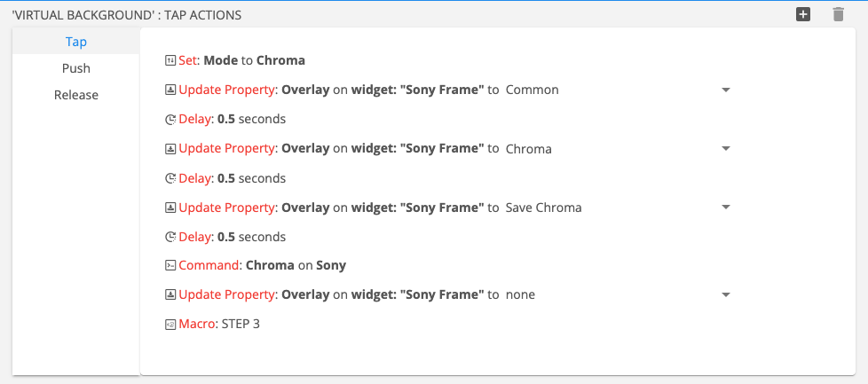Screen dimensions: 868x384
Task: Click the add action plus icon
Action: pyautogui.click(x=803, y=14)
